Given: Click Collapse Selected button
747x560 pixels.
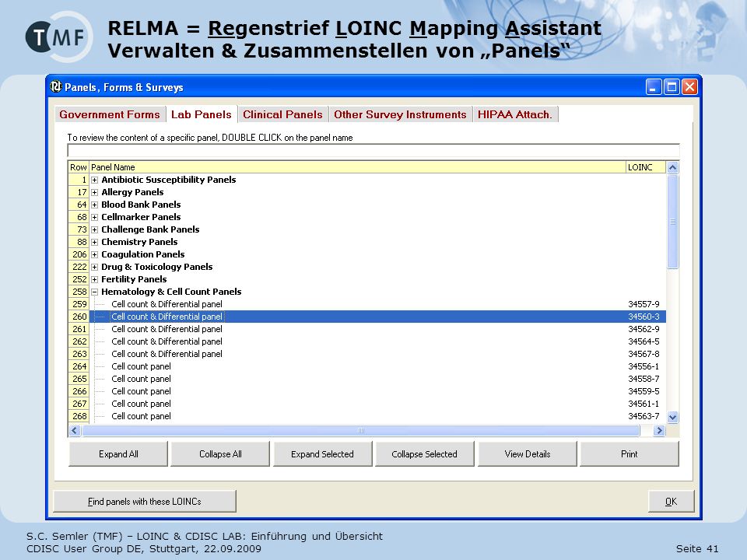Looking at the screenshot, I should (x=424, y=453).
